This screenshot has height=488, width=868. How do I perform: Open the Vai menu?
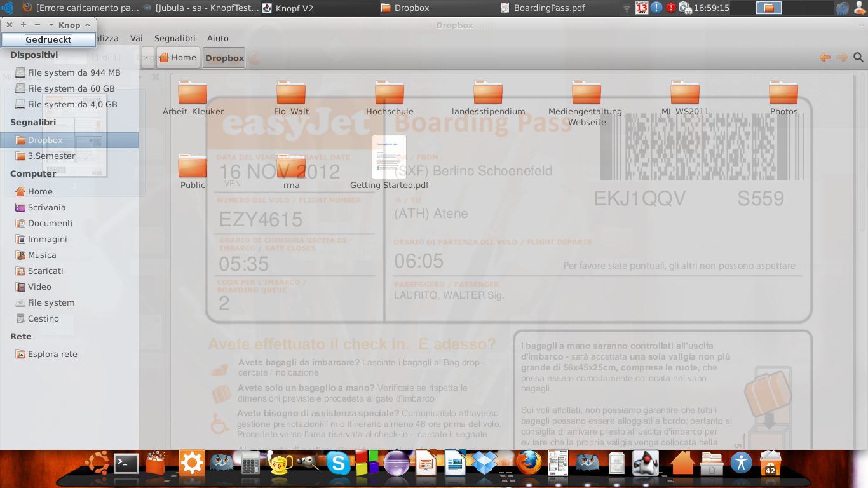point(137,38)
